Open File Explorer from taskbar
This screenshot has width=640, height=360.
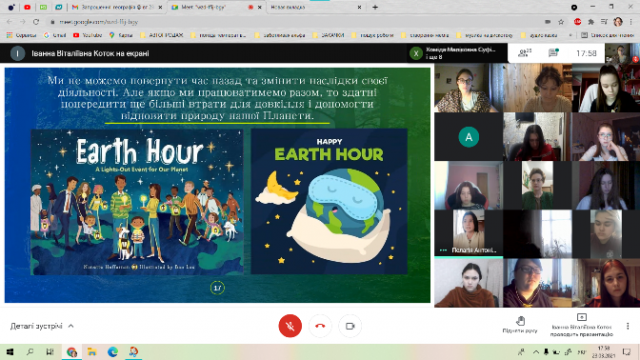[x=92, y=351]
